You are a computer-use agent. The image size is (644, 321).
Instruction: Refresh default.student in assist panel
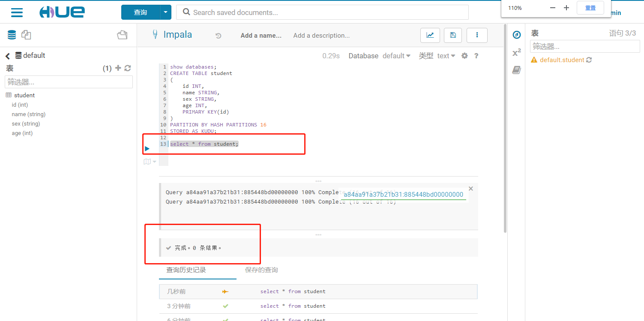pyautogui.click(x=589, y=60)
